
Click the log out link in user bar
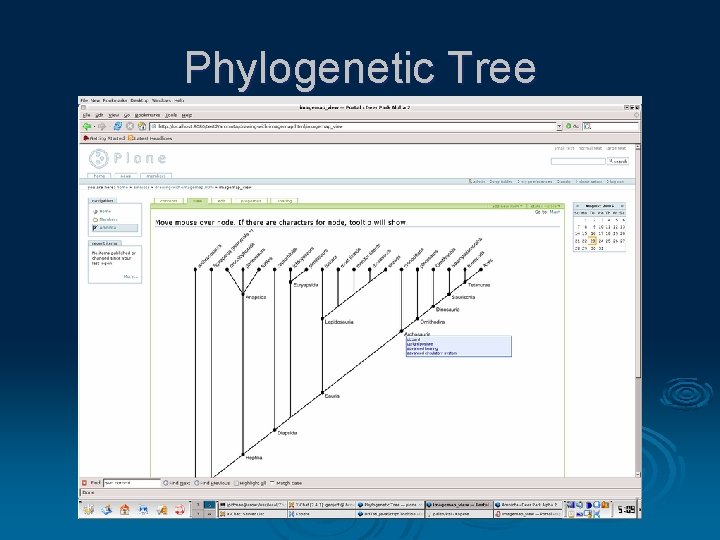click(615, 182)
